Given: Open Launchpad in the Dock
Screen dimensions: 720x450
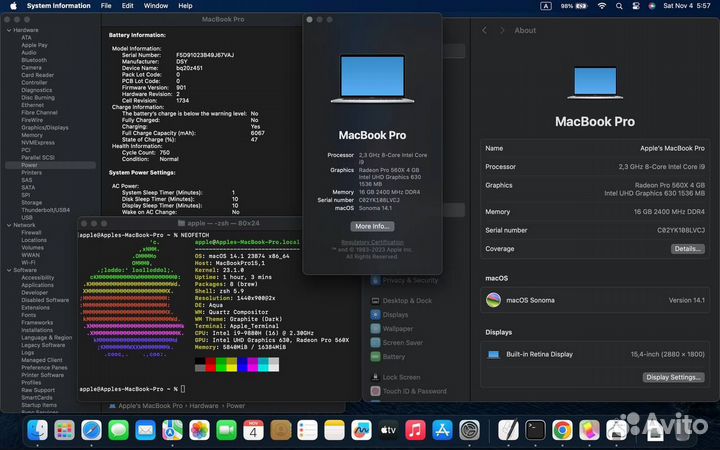Looking at the screenshot, I should [x=64, y=430].
